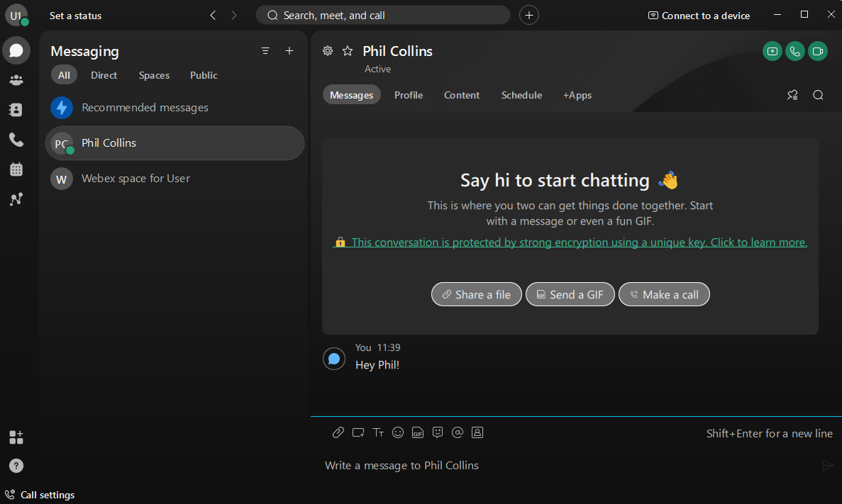
Task: Open space settings gear icon
Action: tap(328, 51)
